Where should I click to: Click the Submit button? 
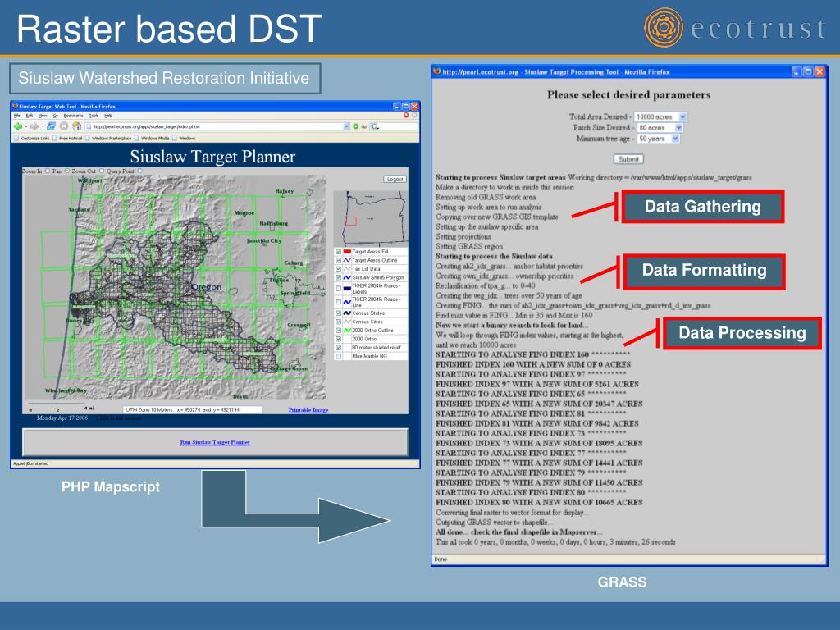628,159
